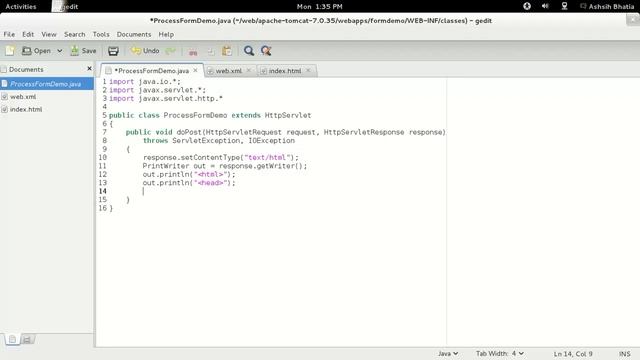Open the Tab Width selector
This screenshot has width=640, height=360.
(x=500, y=353)
